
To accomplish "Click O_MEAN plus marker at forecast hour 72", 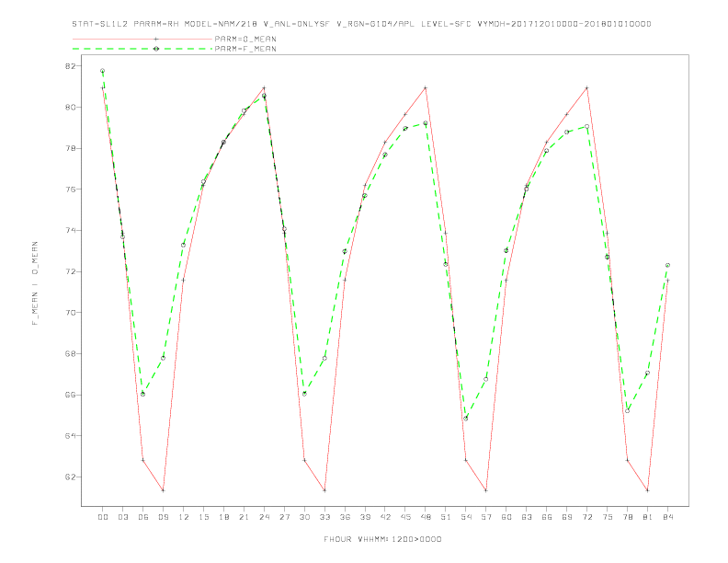I will 586,87.
